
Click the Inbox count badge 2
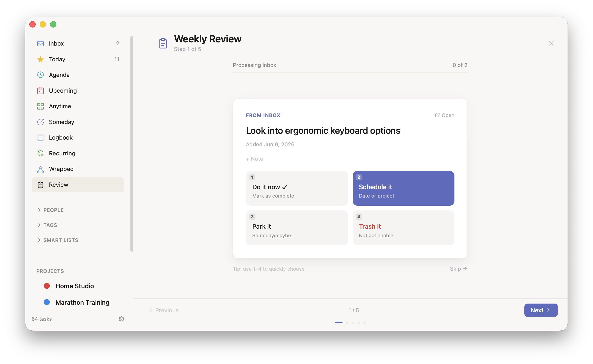[118, 44]
